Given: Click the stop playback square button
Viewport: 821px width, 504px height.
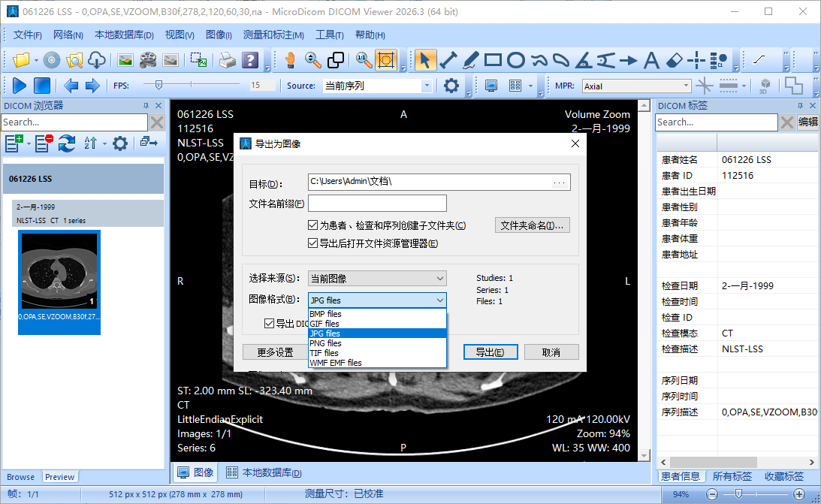Looking at the screenshot, I should 42,86.
